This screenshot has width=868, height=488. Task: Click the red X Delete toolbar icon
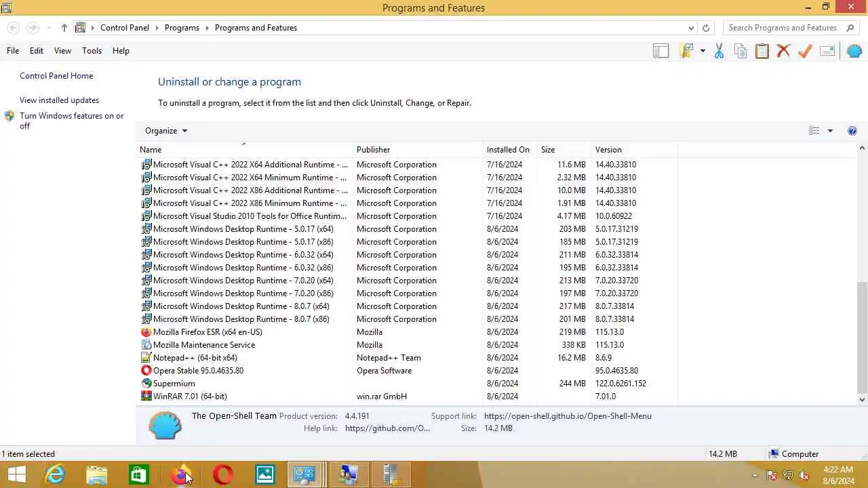[x=783, y=51]
